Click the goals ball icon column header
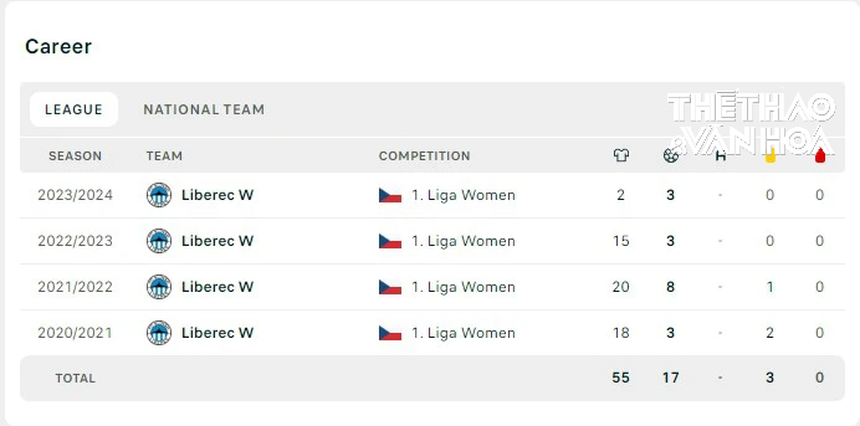This screenshot has width=860, height=426. click(671, 156)
